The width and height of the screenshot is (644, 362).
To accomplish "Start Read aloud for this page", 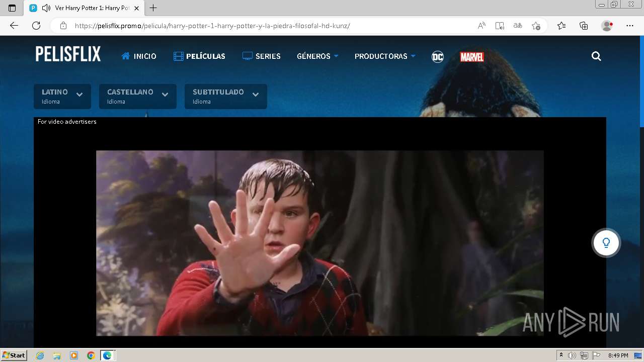I will click(x=481, y=26).
